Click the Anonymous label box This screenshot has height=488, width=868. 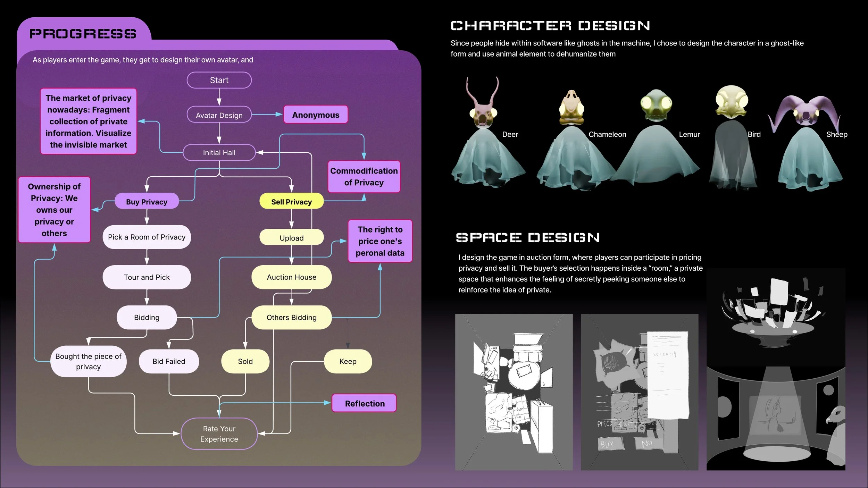(316, 115)
